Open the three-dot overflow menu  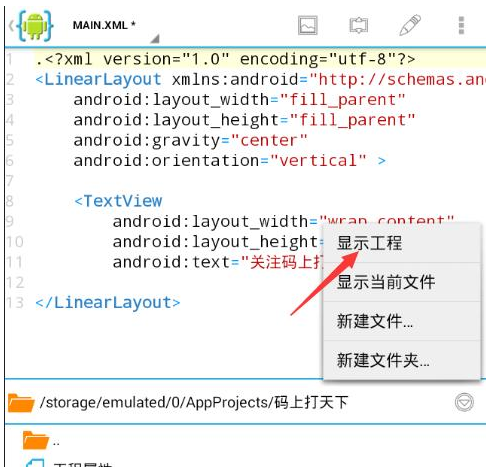click(461, 25)
